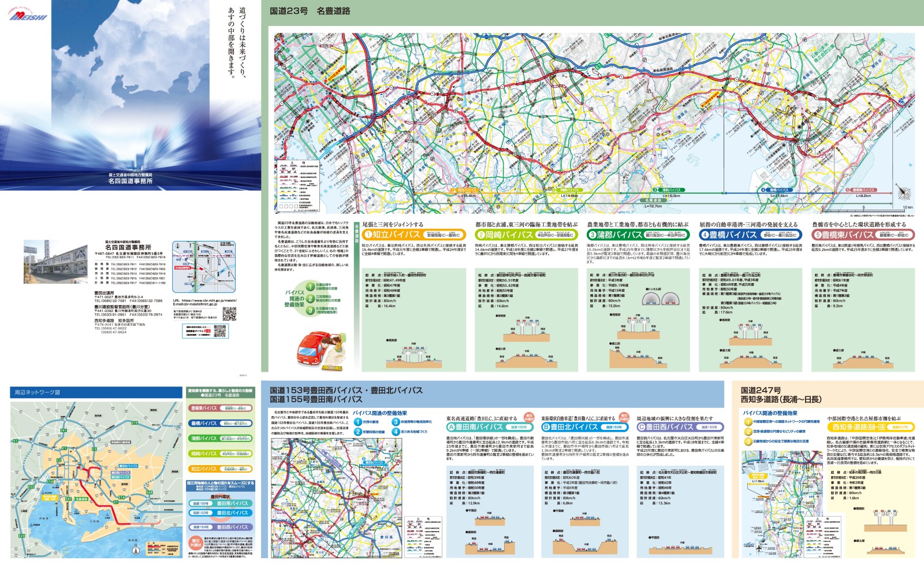Click the compass rose on the network map
Viewport: 924px width, 568px height.
point(136,550)
